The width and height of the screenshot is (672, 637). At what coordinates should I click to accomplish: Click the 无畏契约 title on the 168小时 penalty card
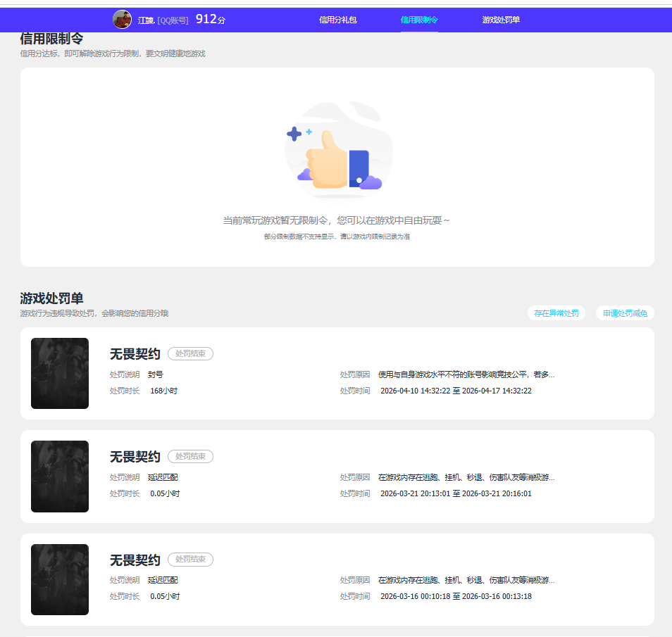click(x=135, y=354)
